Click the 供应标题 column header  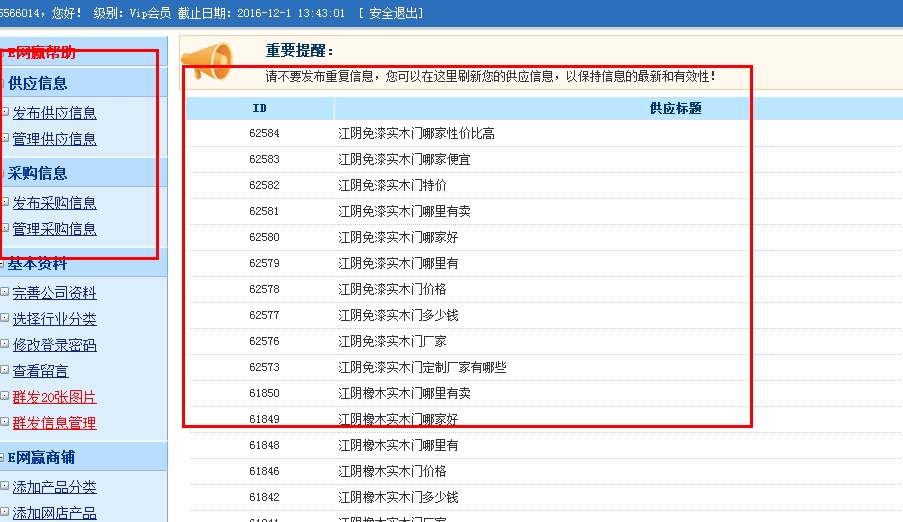pos(675,108)
